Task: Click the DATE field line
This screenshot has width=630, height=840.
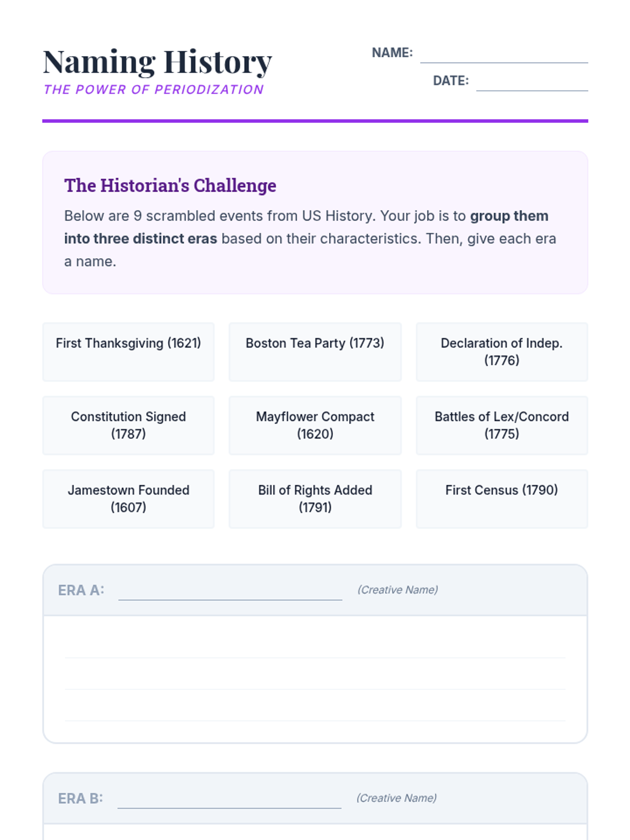Action: (x=531, y=83)
